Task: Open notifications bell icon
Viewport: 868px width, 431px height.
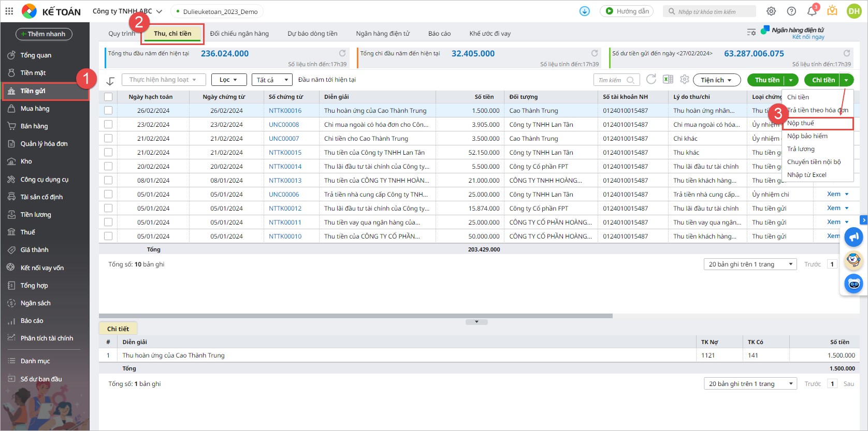Action: [812, 11]
